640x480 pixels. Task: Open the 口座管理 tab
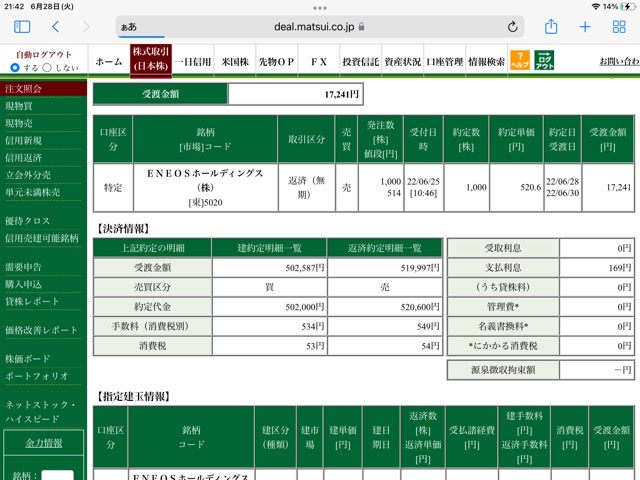[x=444, y=62]
